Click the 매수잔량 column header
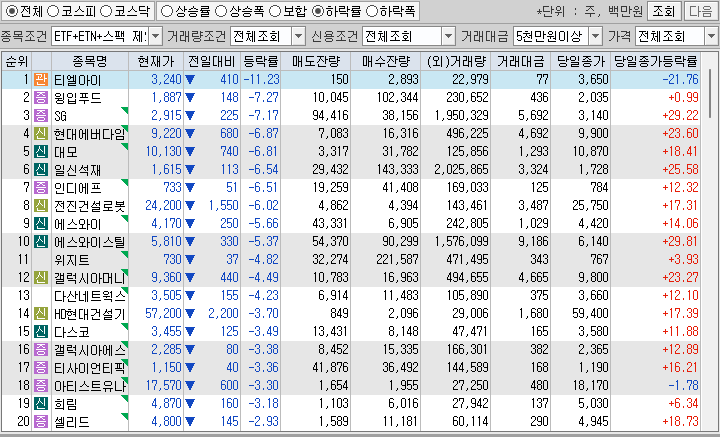 tap(386, 61)
